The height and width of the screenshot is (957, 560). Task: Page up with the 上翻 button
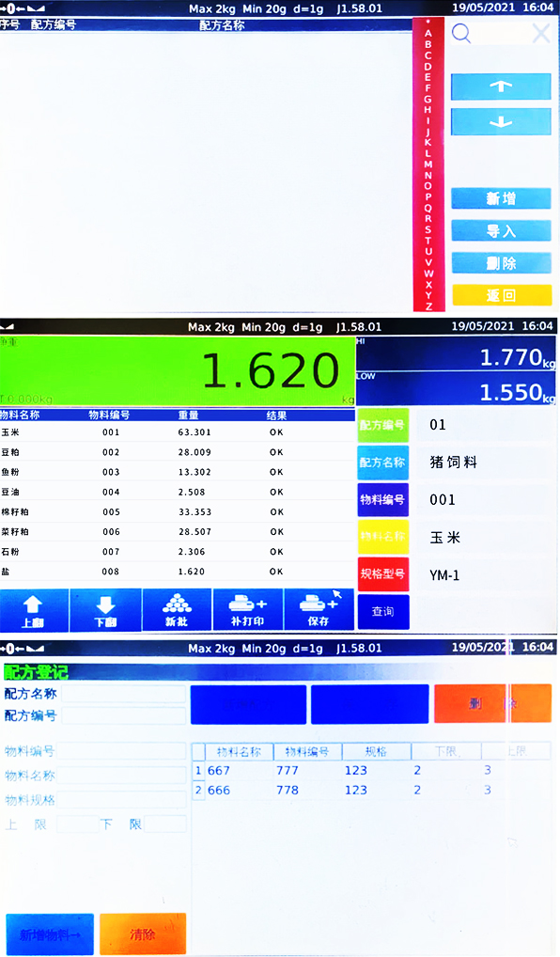(34, 610)
